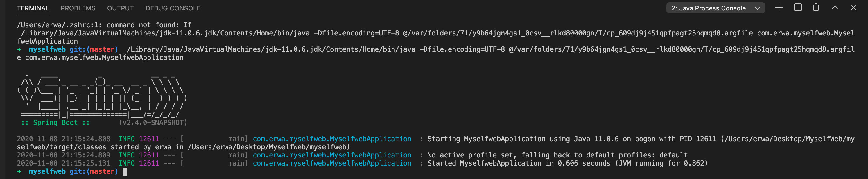Click the Spring Boot ASCII banner

point(102,94)
